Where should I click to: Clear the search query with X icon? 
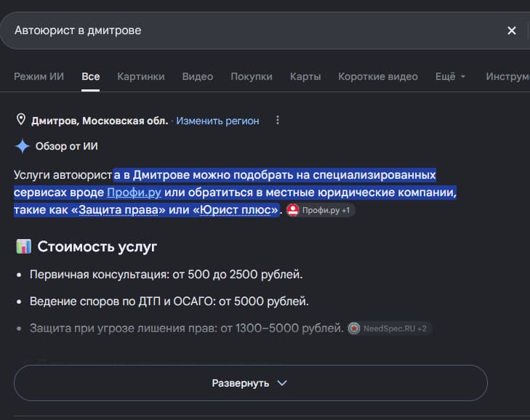click(511, 31)
